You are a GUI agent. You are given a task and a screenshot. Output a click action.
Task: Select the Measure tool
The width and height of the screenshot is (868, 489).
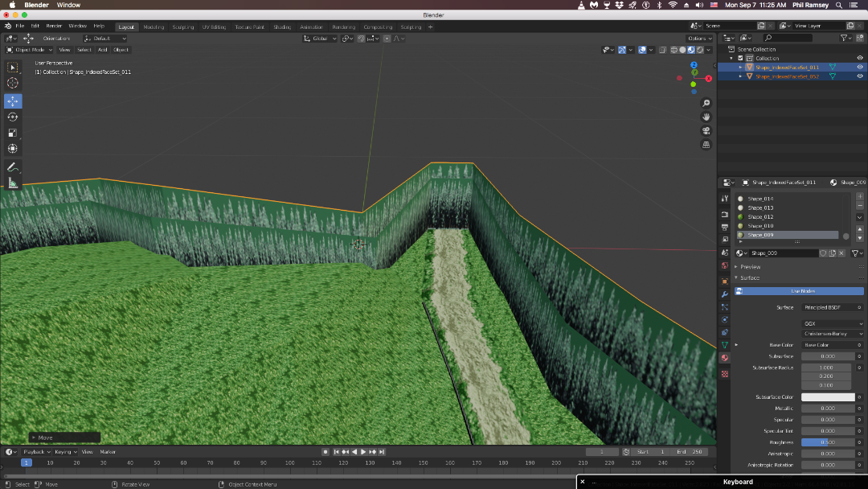click(x=13, y=183)
